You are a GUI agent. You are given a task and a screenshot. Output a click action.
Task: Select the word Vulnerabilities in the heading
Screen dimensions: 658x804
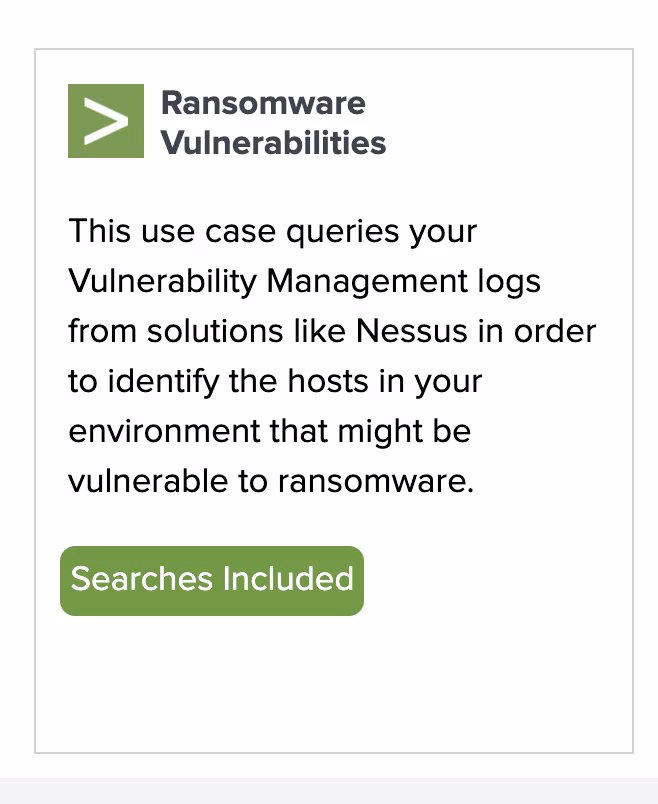[x=273, y=142]
